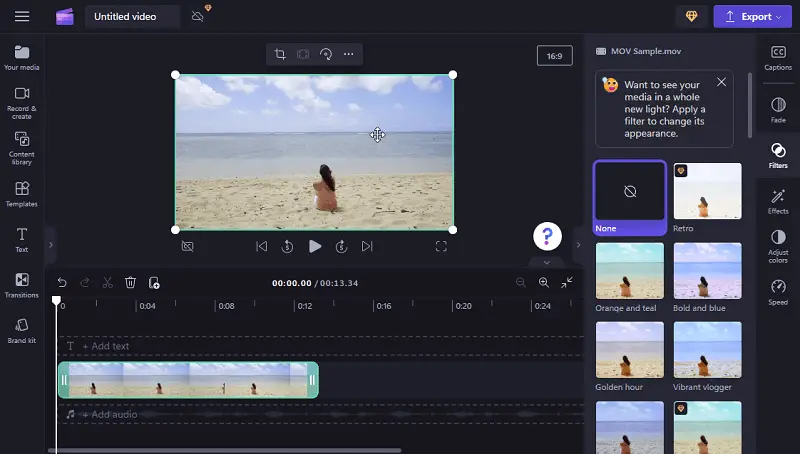Select the Crop tool

[280, 54]
